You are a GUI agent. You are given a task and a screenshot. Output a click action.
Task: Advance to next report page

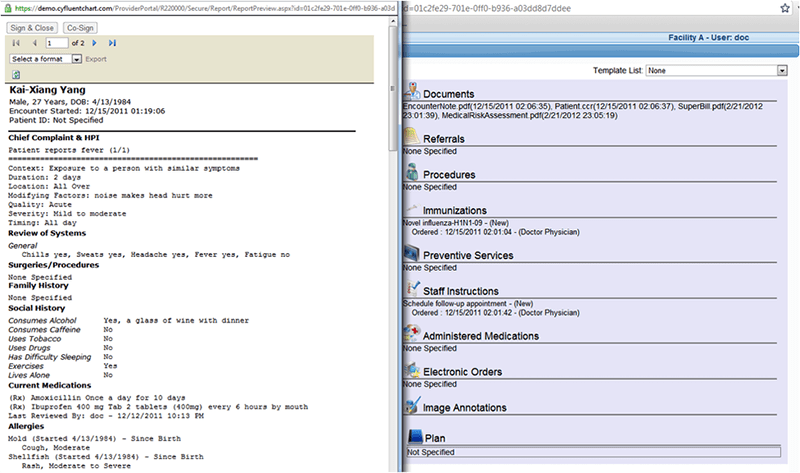94,43
